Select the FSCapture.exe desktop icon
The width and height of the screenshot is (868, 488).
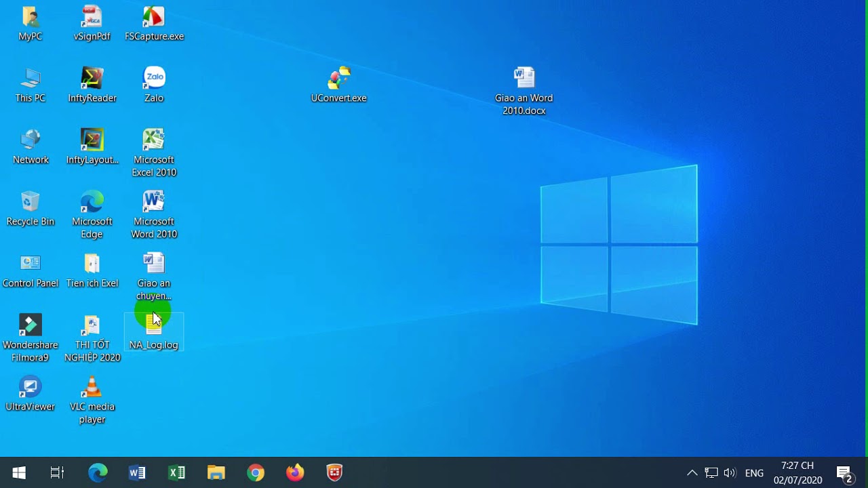tap(154, 24)
